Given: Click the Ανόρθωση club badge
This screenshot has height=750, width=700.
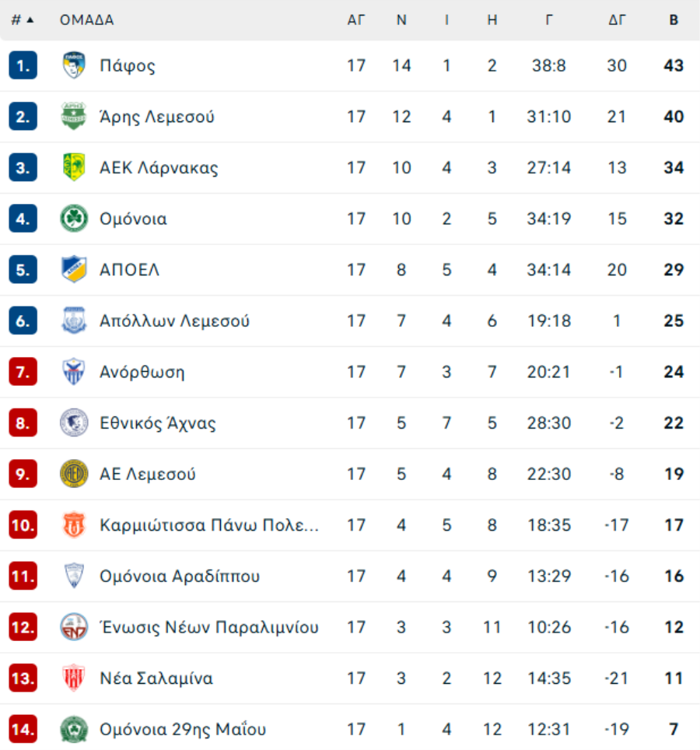Looking at the screenshot, I should [74, 372].
